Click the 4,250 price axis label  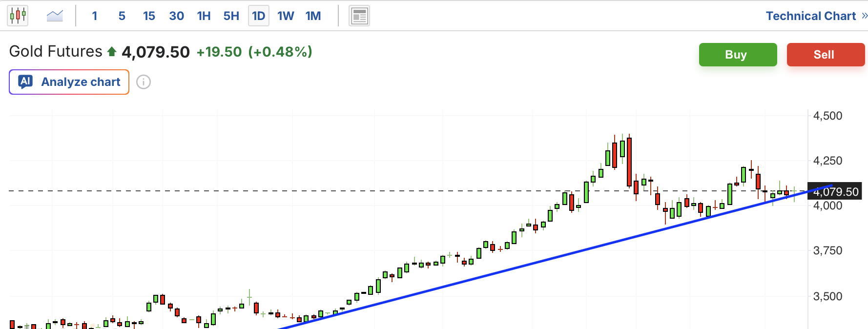827,161
